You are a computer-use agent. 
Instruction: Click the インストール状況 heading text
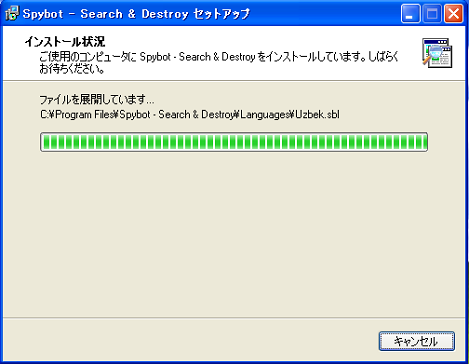65,42
